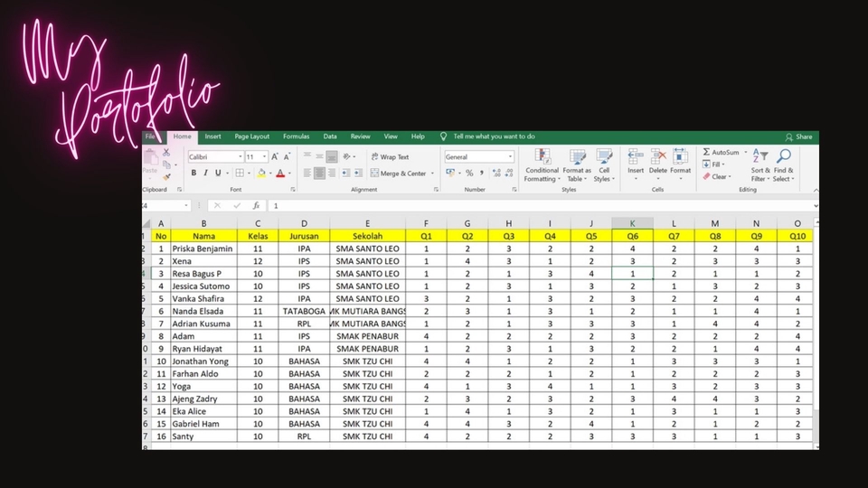Click the Insert Function fx icon
Viewport: 868px width, 488px height.
coord(256,206)
